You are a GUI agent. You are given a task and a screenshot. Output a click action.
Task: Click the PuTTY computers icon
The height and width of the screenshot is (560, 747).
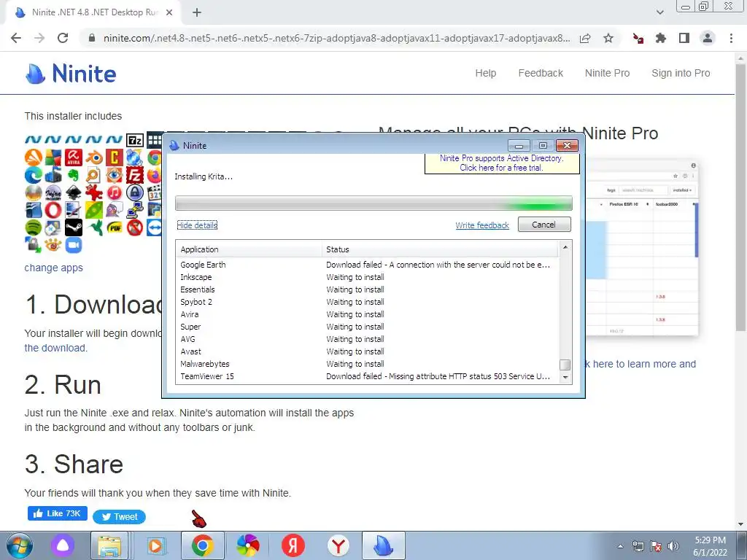pos(135,210)
